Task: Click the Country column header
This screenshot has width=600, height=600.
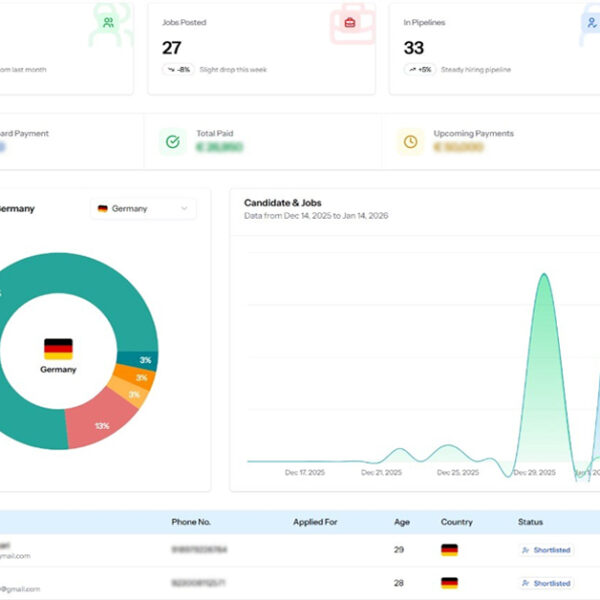Action: point(457,522)
